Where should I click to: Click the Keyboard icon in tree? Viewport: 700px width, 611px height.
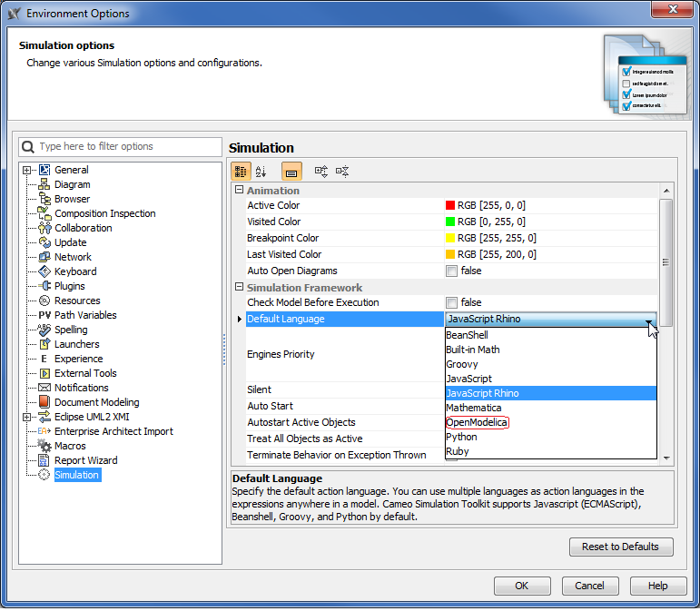(x=44, y=271)
